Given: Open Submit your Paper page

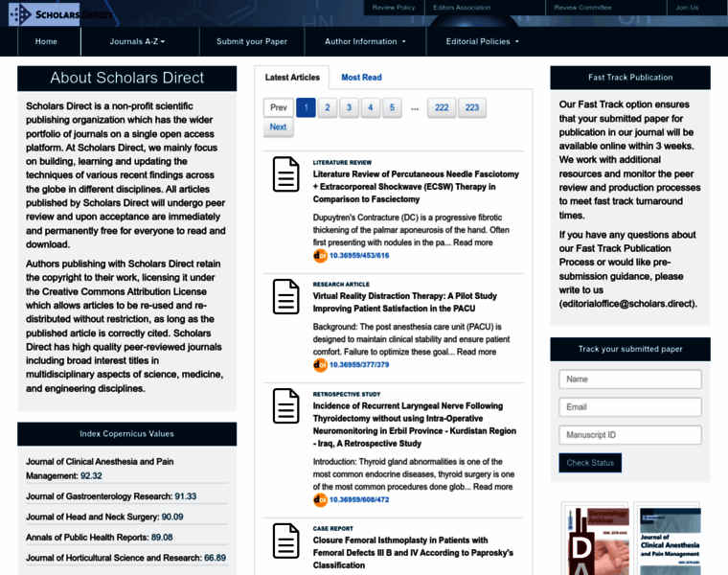Looking at the screenshot, I should pyautogui.click(x=252, y=41).
